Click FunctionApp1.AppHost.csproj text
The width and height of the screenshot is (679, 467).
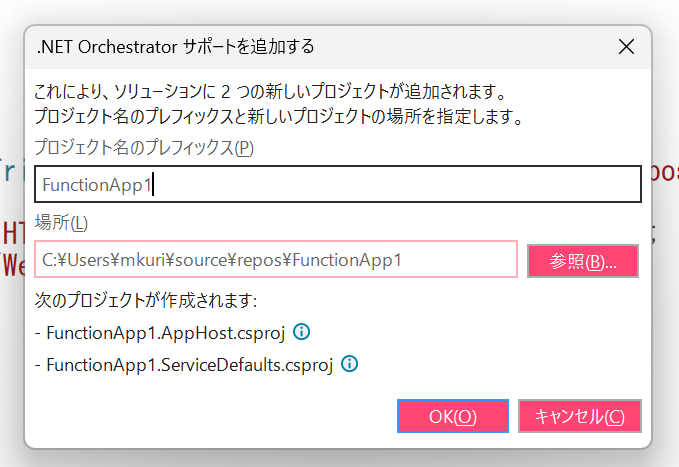(x=165, y=333)
